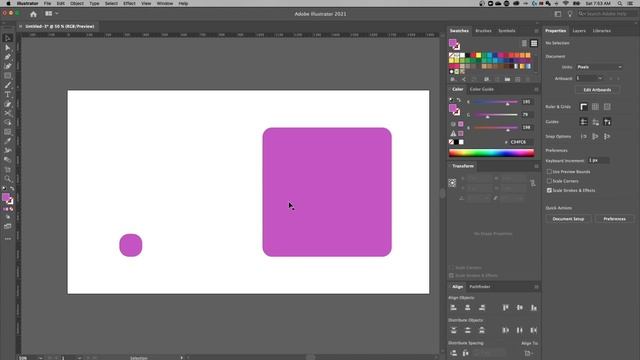Click the color spectrum bar
This screenshot has height=360, width=640.
491,153
